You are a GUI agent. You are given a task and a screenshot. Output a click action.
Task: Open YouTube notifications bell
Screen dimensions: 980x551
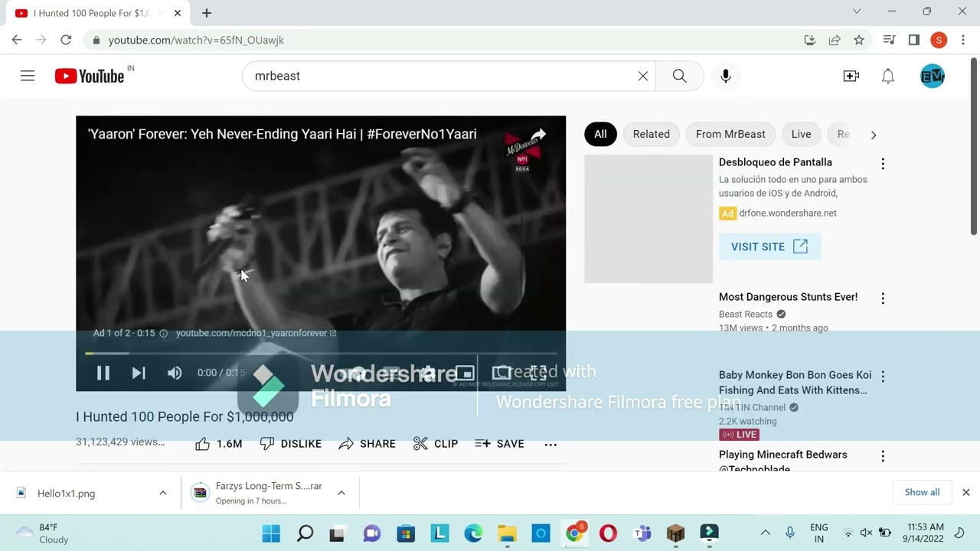888,76
